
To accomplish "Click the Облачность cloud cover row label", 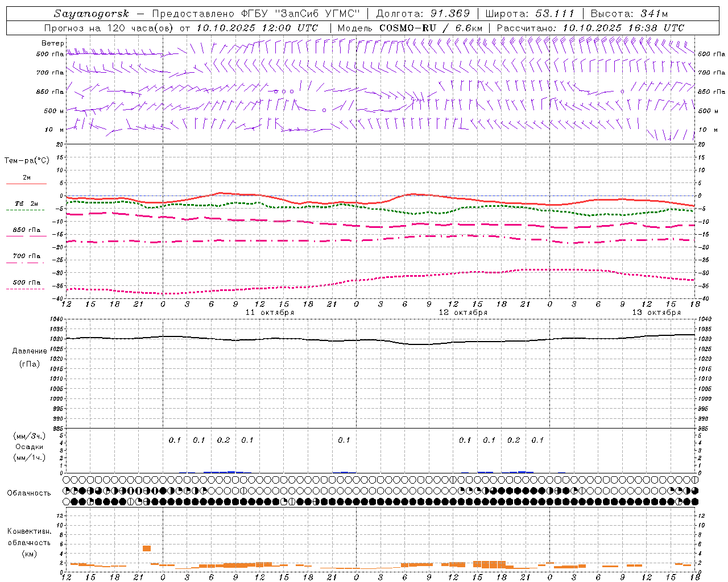I will click(29, 493).
